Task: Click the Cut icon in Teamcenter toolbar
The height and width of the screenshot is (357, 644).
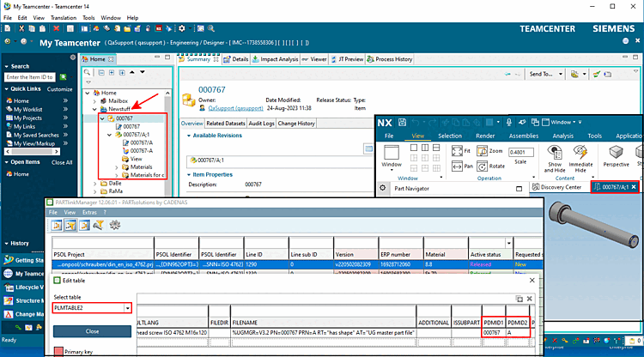Action: (x=21, y=28)
